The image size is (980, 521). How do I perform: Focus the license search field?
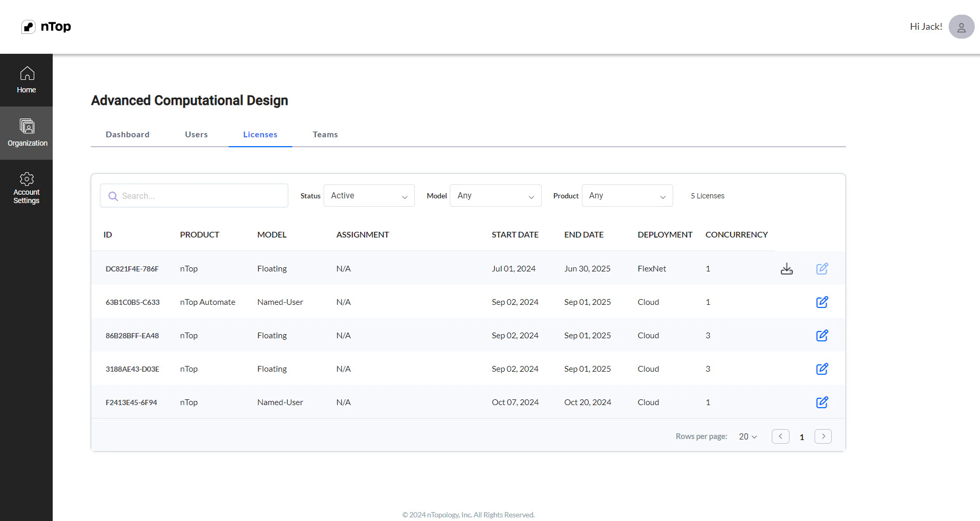click(194, 196)
